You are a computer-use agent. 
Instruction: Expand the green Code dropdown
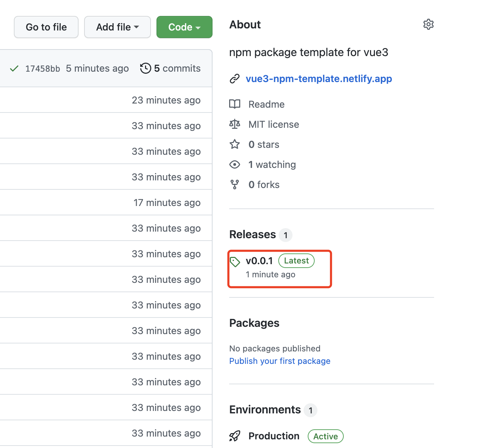tap(184, 27)
